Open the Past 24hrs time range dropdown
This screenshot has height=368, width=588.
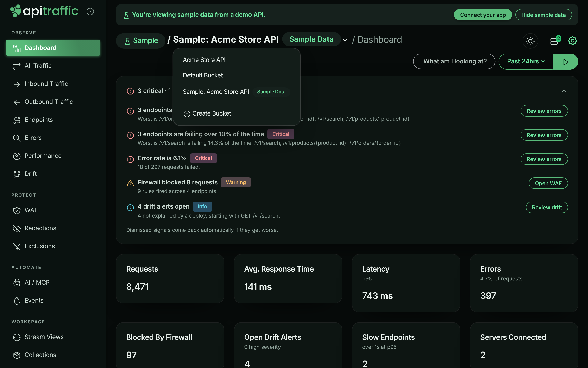tap(526, 62)
